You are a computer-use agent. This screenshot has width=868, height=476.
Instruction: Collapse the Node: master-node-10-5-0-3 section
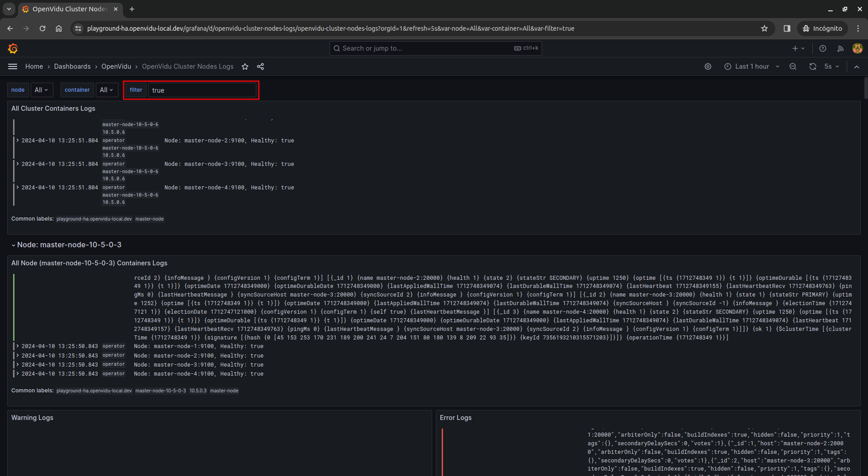pyautogui.click(x=14, y=245)
